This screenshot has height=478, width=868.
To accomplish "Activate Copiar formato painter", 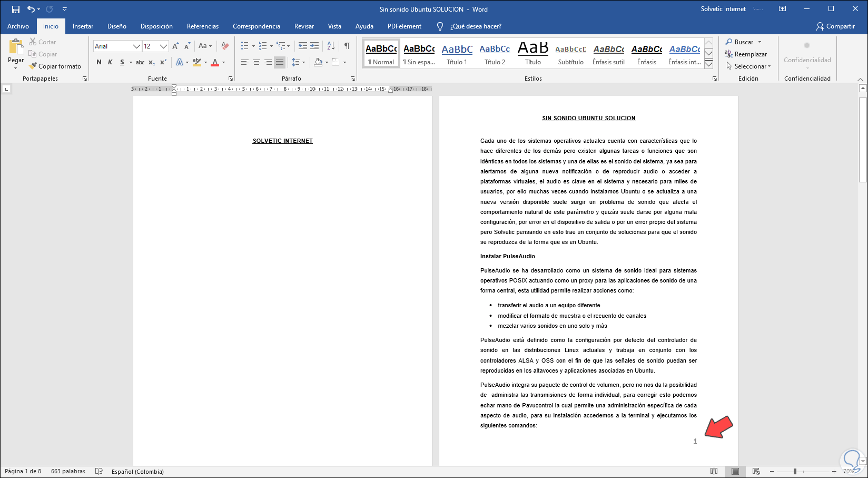I will point(55,66).
